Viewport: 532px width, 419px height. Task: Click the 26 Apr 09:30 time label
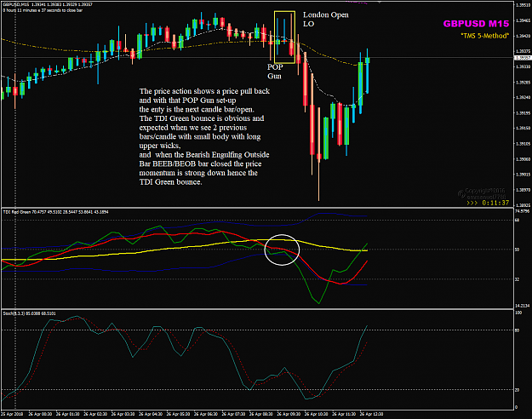pos(289,414)
